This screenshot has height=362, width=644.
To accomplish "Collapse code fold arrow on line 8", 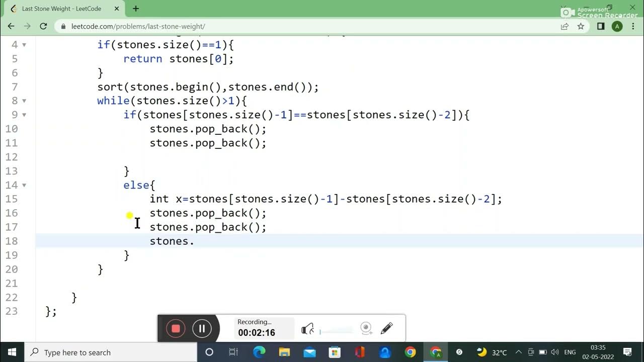I will click(x=24, y=101).
